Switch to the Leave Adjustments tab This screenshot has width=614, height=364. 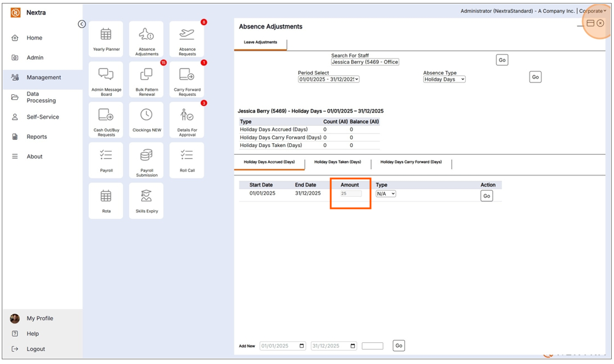pos(260,42)
